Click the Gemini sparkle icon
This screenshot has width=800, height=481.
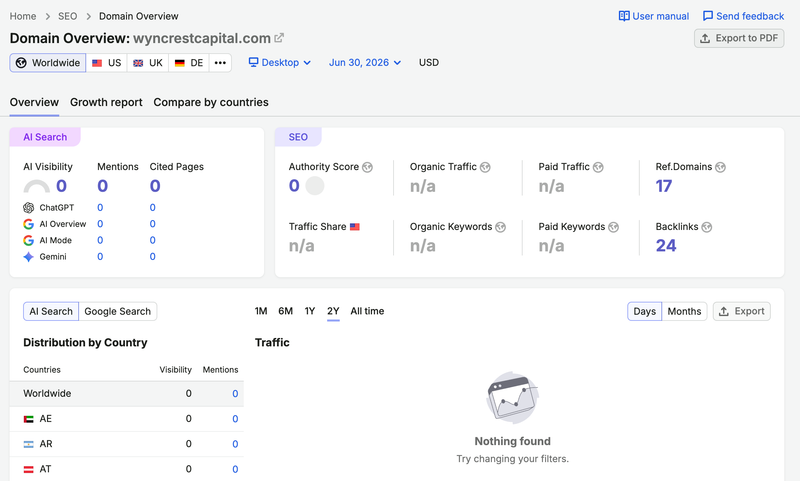coord(29,257)
